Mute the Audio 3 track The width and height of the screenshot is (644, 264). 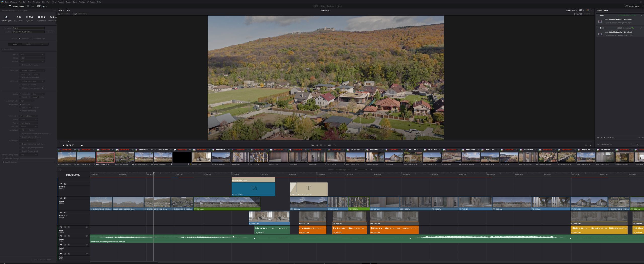pos(69,245)
